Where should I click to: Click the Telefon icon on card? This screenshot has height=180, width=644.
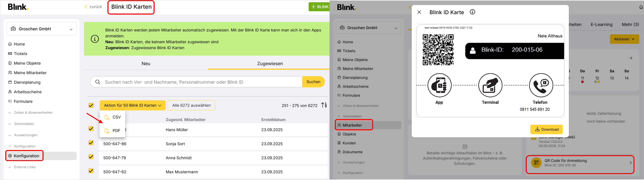[541, 85]
